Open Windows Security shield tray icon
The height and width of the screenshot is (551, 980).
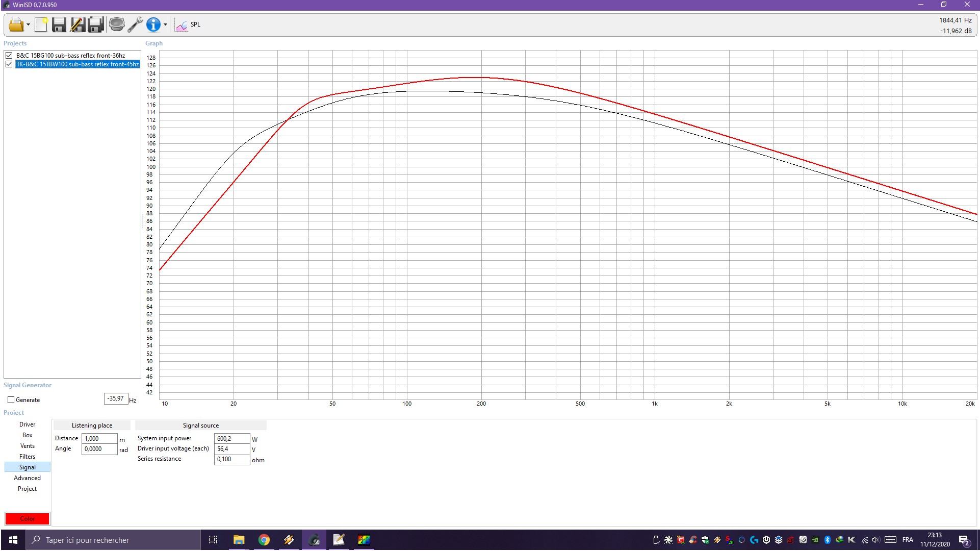[x=705, y=540]
